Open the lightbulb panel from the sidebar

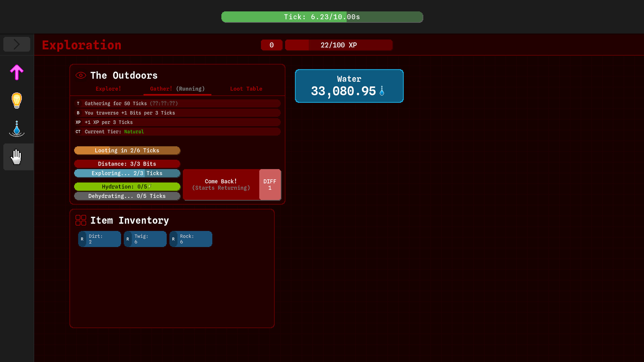16,101
